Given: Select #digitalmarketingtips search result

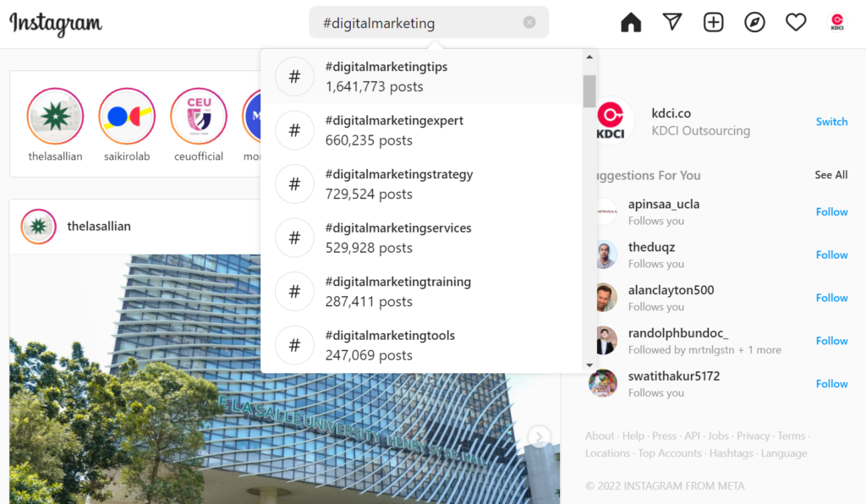Looking at the screenshot, I should [421, 77].
